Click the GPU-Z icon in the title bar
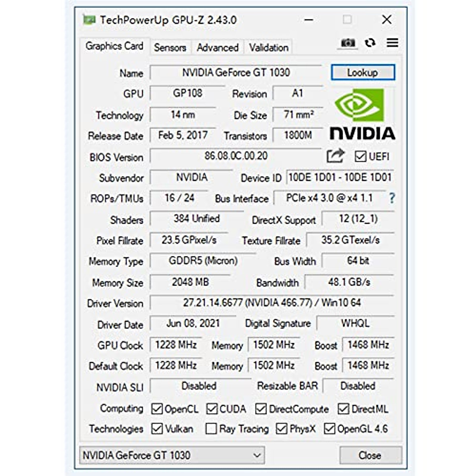 click(90, 19)
